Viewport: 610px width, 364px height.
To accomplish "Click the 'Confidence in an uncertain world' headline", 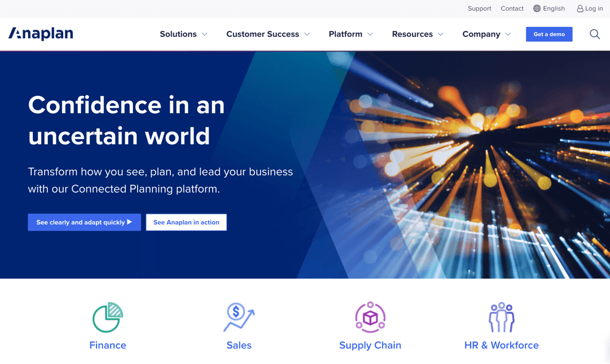I will click(126, 120).
